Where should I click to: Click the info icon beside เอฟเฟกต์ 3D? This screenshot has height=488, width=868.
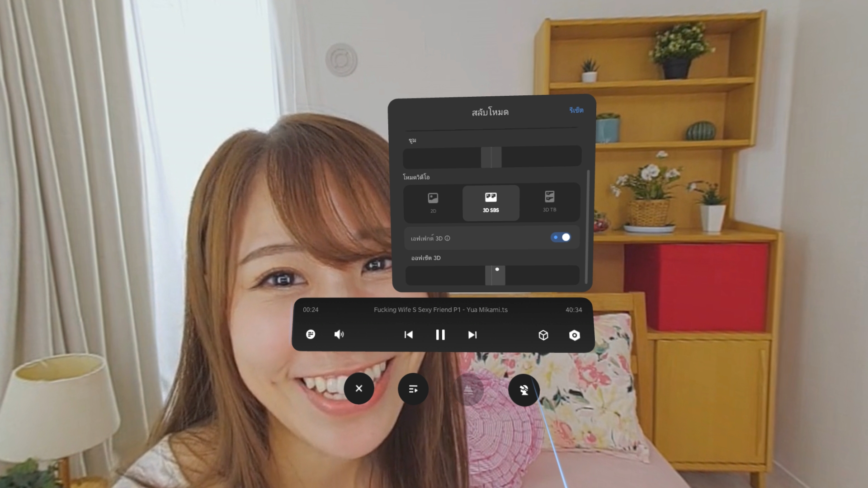448,238
